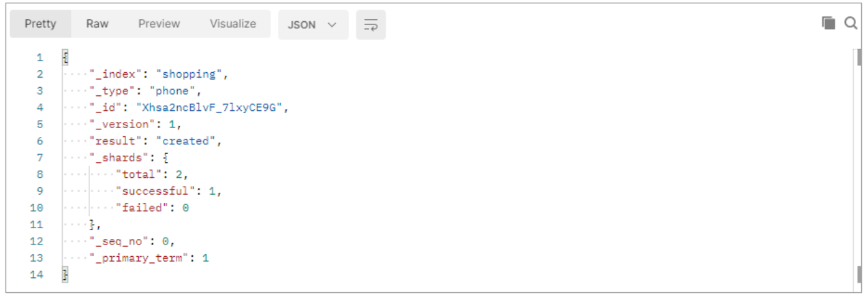Click the "created" result value
This screenshot has width=868, height=299.
click(x=186, y=141)
